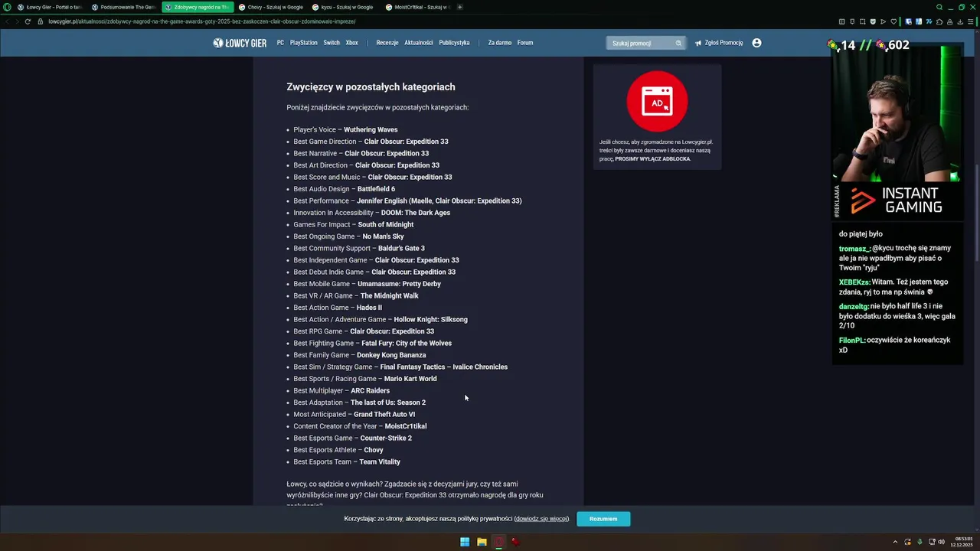Click the taskbar volume speaker icon
The image size is (980, 551).
(x=941, y=542)
